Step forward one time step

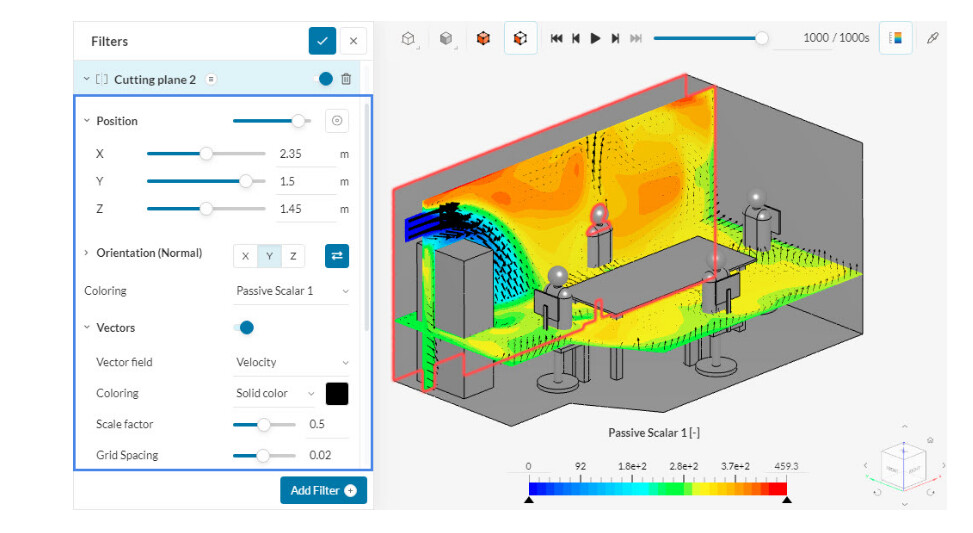coord(615,38)
